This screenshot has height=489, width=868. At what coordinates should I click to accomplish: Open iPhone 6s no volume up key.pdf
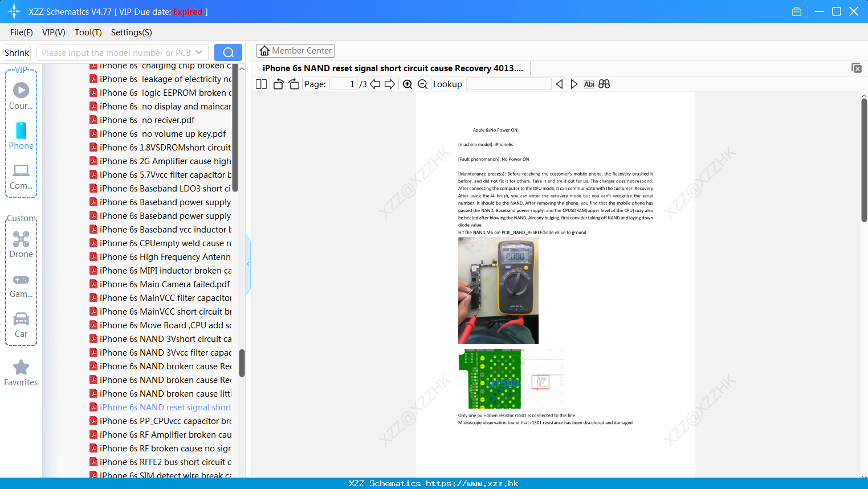pos(157,134)
